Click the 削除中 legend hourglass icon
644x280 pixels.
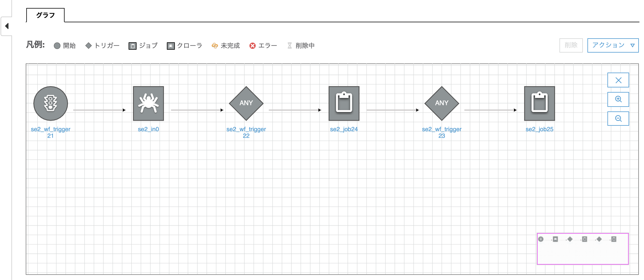click(290, 45)
